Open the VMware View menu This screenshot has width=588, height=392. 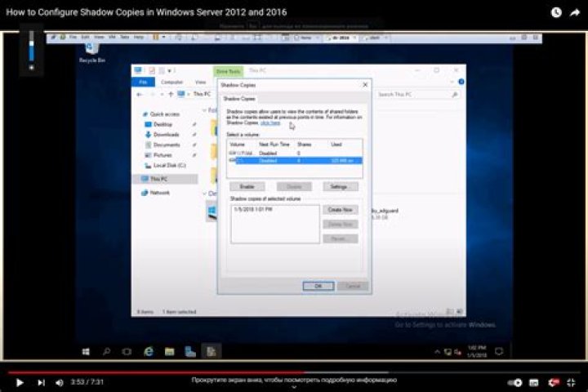(x=99, y=37)
